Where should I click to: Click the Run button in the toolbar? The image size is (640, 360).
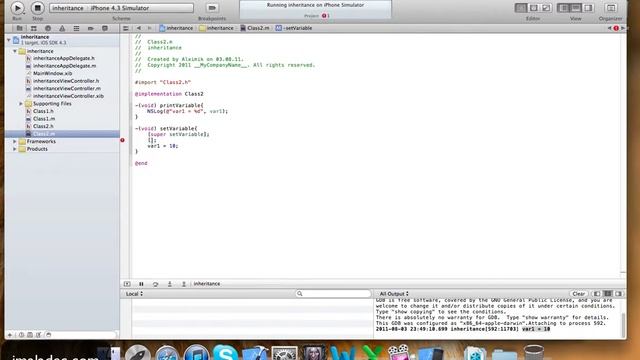pos(17,8)
